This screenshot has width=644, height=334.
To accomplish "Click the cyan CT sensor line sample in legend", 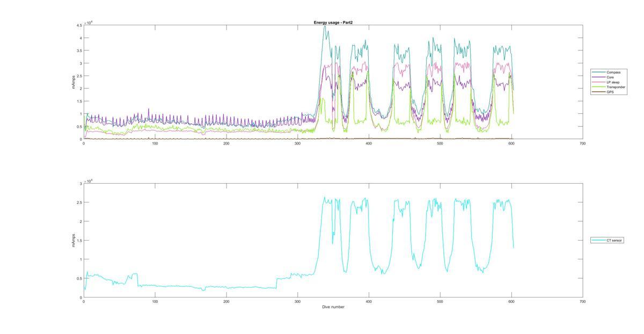I will (x=599, y=240).
